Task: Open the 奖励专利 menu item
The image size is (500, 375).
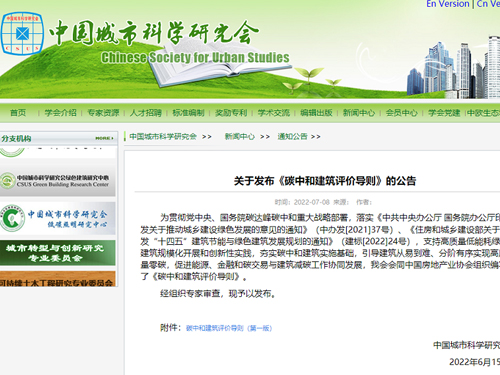Action: [231, 113]
